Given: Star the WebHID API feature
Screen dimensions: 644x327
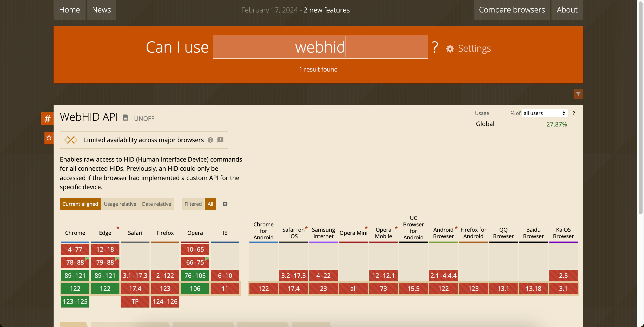Looking at the screenshot, I should coord(49,138).
